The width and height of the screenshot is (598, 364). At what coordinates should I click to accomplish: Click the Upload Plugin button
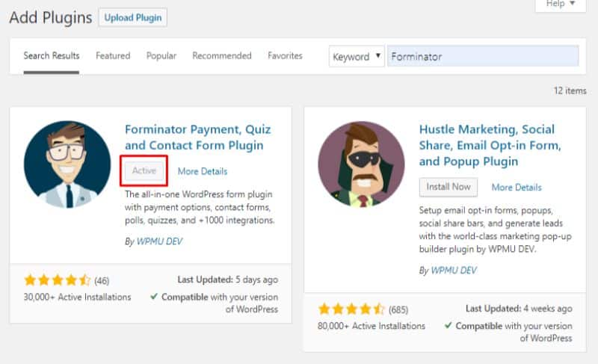tap(133, 17)
